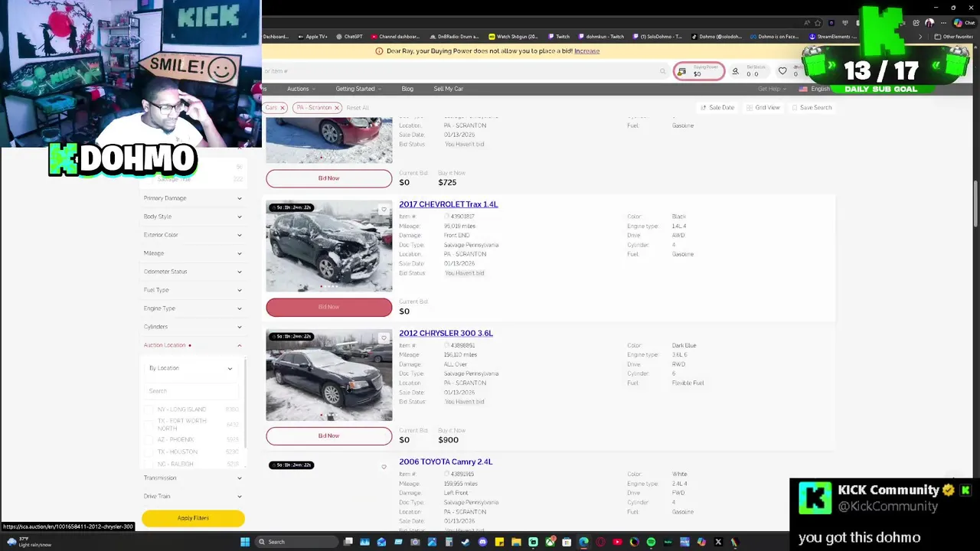Expand the Cylinders filter
The height and width of the screenshot is (551, 980).
[x=193, y=327]
